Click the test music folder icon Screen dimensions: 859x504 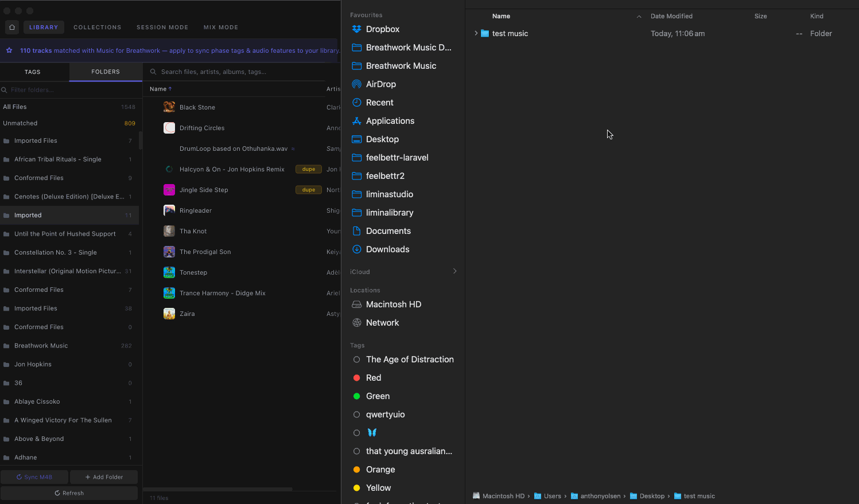click(485, 33)
